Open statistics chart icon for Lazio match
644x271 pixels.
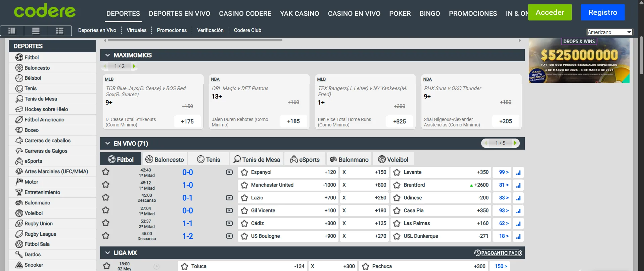(518, 198)
